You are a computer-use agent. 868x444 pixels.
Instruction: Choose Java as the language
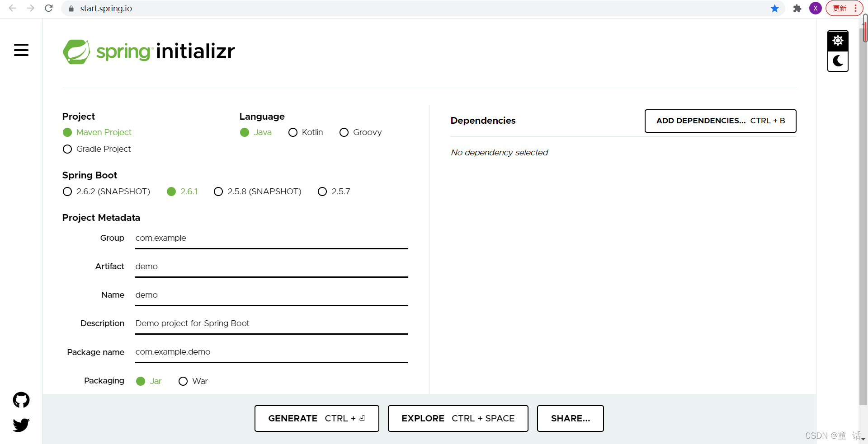pos(256,132)
